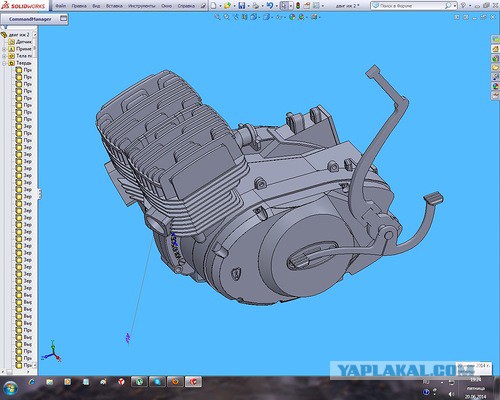Click the Rebuild traffic light icon
This screenshot has width=500, height=400.
click(x=298, y=6)
